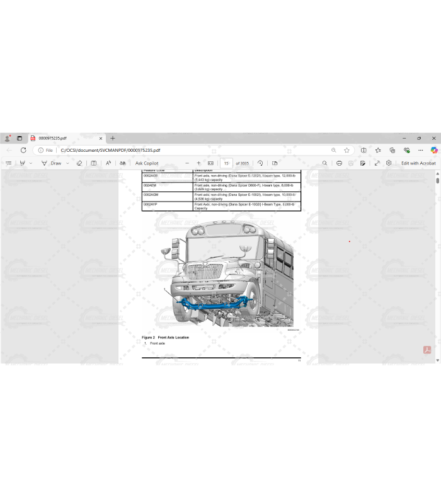Click Edit with Acrobat
Image resolution: width=441 pixels, height=504 pixels.
coord(418,163)
